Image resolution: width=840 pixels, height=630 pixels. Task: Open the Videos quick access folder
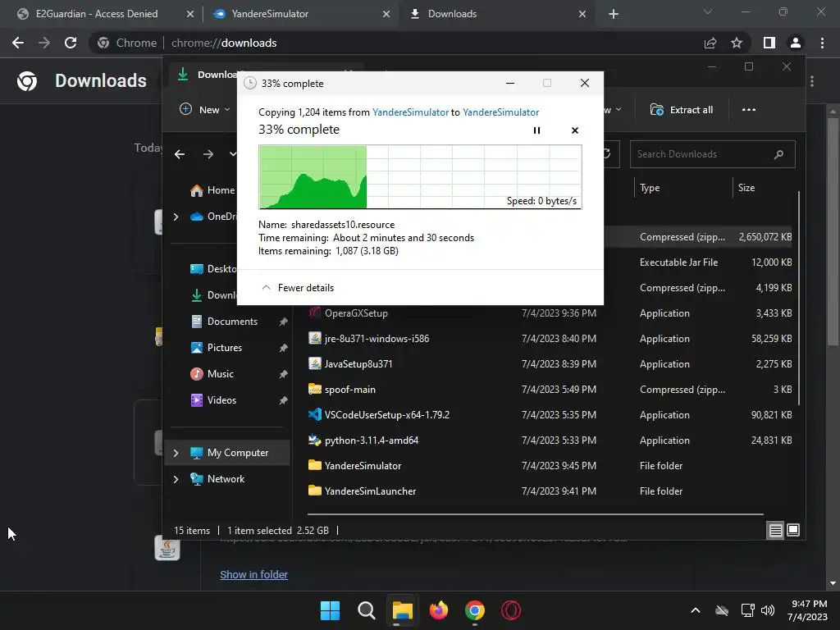click(x=214, y=400)
